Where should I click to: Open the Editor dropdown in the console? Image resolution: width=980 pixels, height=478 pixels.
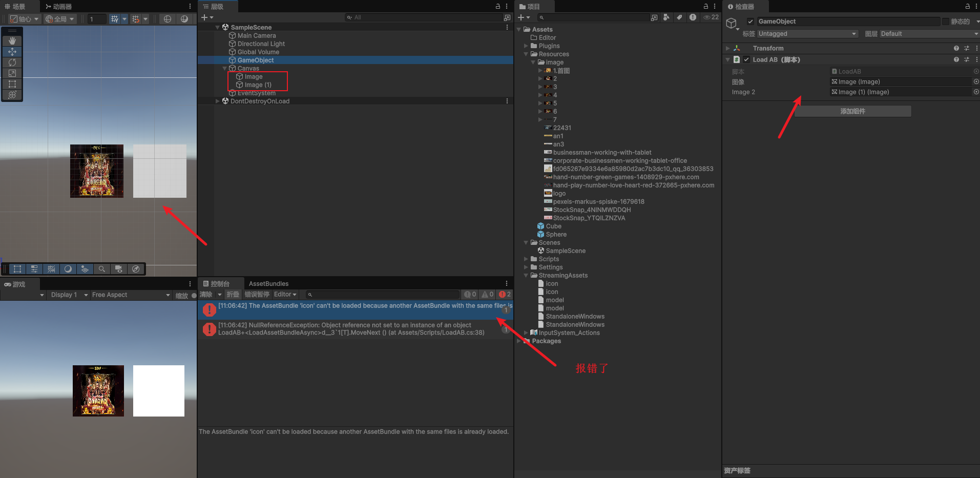pyautogui.click(x=285, y=294)
